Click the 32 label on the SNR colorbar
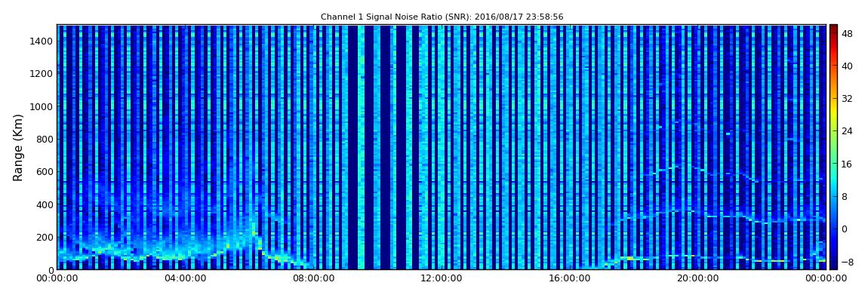The height and width of the screenshot is (307, 868). (x=848, y=99)
